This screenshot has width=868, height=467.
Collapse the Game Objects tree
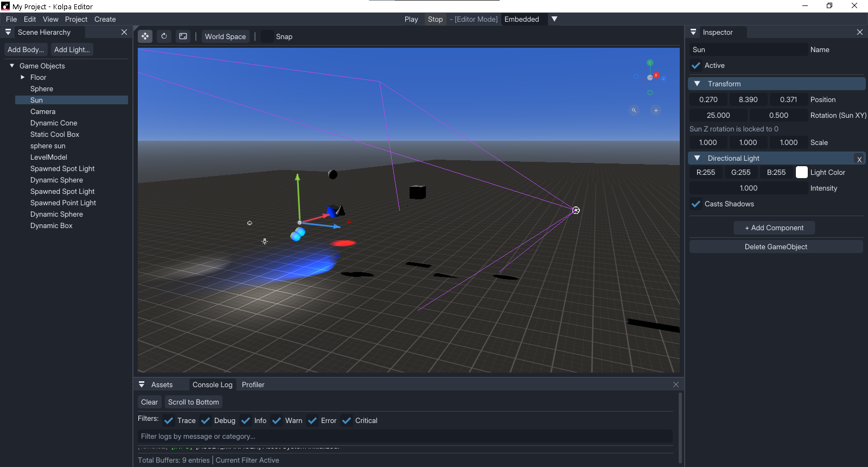tap(12, 66)
